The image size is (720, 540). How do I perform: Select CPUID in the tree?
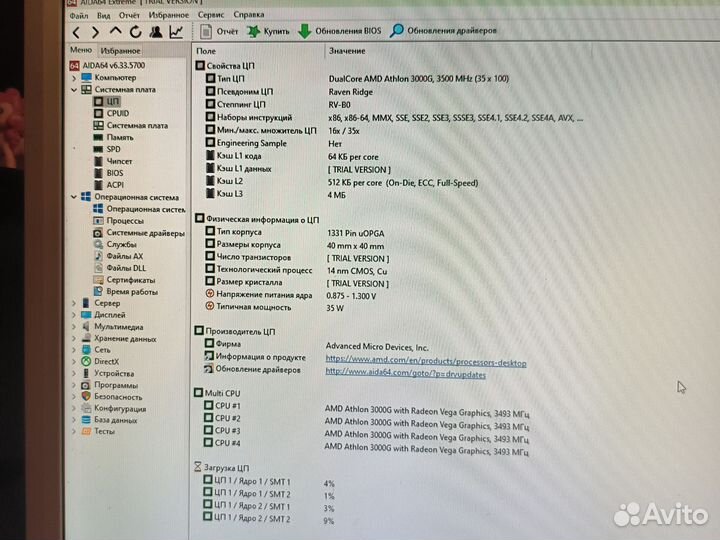(117, 113)
